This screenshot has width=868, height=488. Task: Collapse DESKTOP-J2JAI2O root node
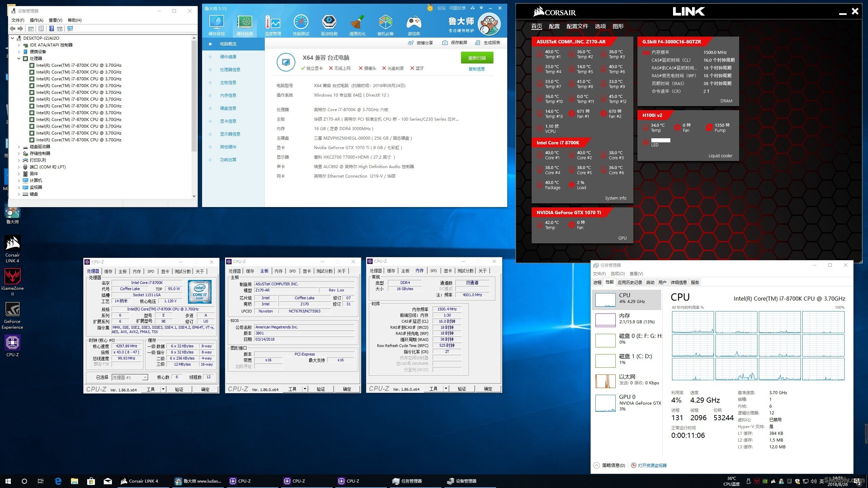pos(13,38)
